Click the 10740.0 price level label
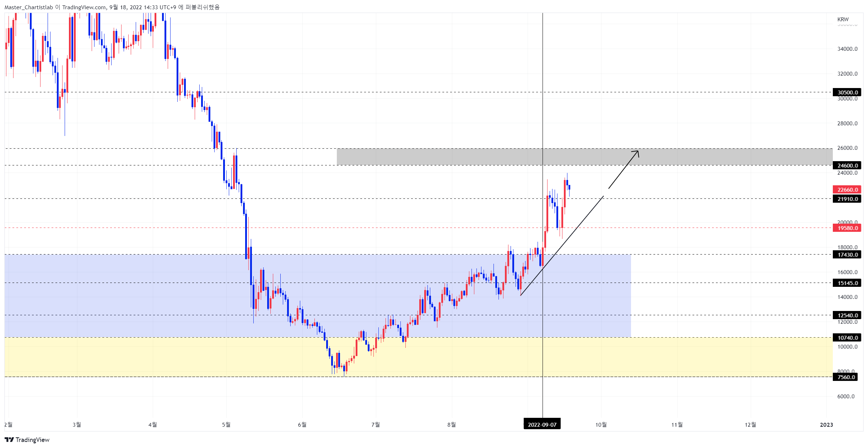868x448 pixels. point(847,338)
